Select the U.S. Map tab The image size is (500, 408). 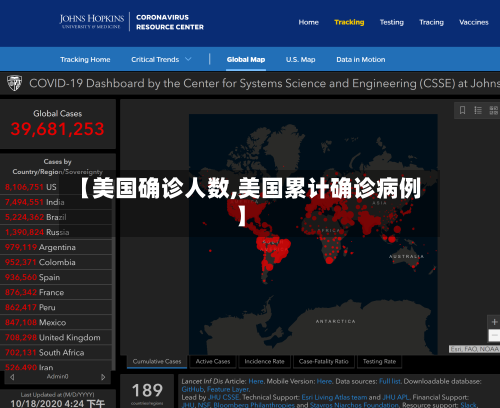300,59
